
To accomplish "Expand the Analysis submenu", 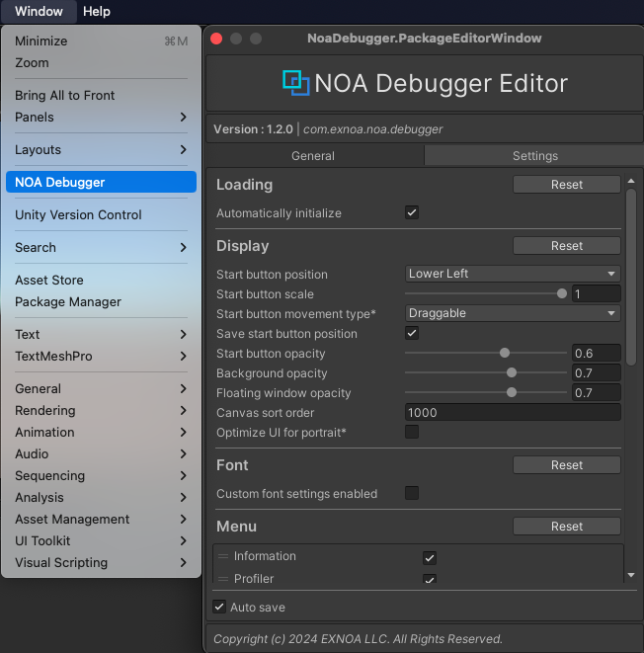I will pos(101,497).
